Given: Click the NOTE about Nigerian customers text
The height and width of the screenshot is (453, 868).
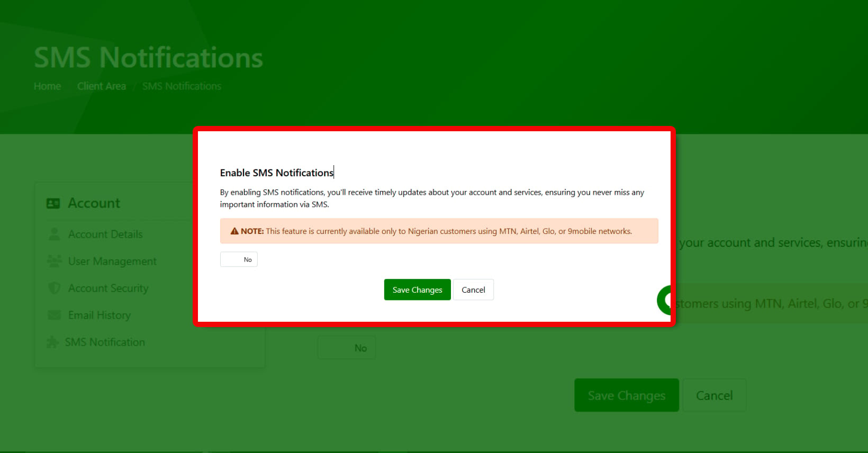Looking at the screenshot, I should [x=436, y=231].
